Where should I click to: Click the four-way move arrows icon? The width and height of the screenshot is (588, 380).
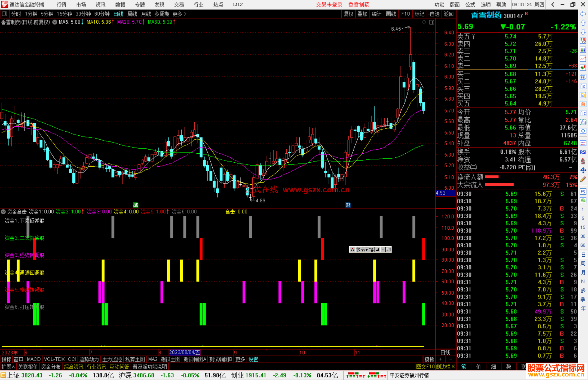click(x=583, y=170)
